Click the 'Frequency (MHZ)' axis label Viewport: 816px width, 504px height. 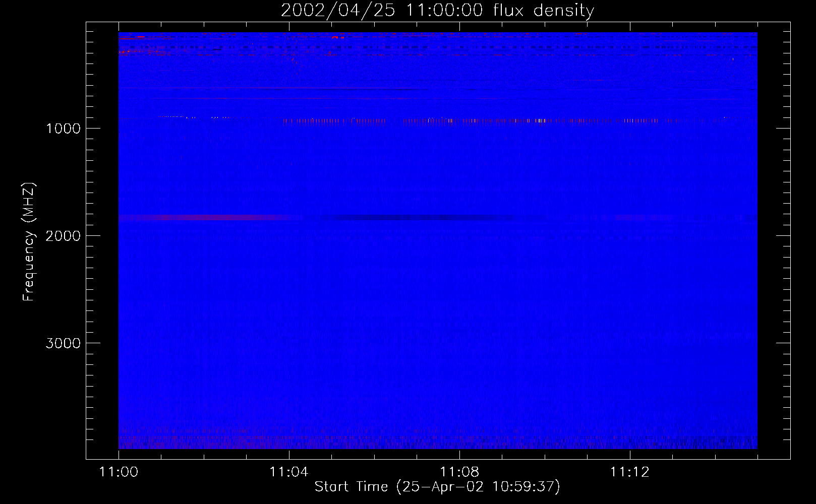(x=29, y=242)
